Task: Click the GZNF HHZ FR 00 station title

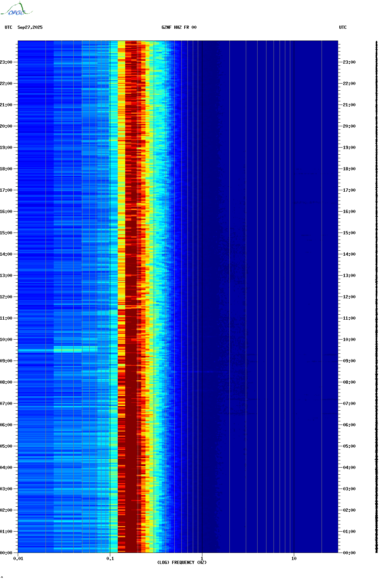Action: 179,27
